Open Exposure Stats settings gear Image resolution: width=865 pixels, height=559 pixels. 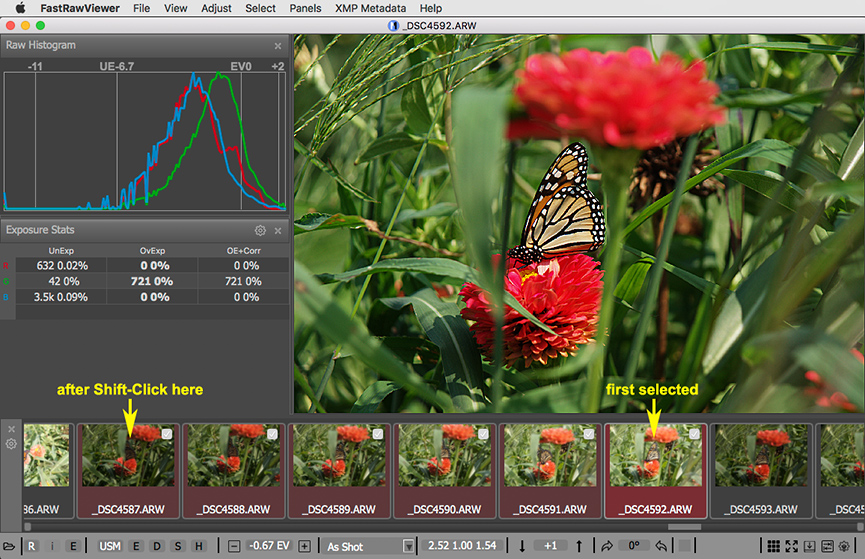[x=260, y=230]
